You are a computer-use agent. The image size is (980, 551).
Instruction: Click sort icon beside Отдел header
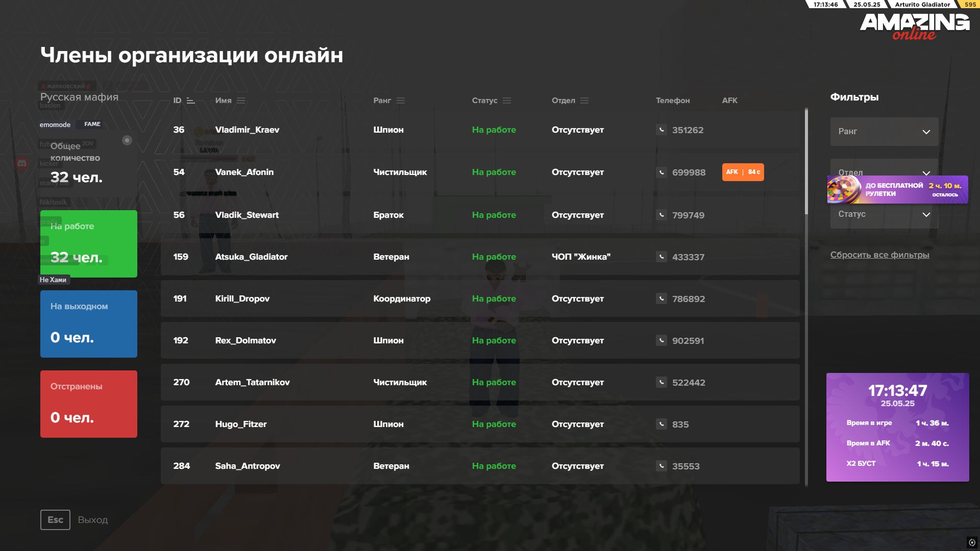click(x=584, y=101)
